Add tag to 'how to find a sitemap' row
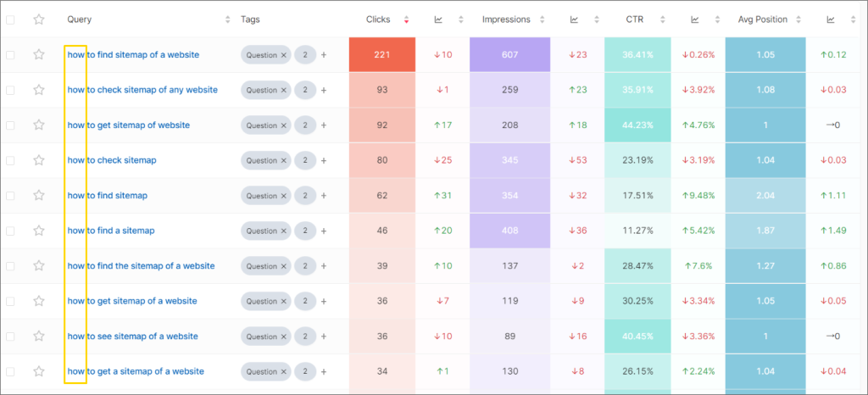Screen dimensions: 868x395 pyautogui.click(x=323, y=231)
